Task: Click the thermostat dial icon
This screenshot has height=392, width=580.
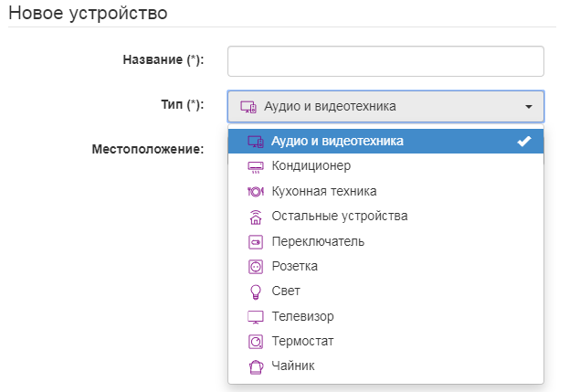Action: (255, 342)
